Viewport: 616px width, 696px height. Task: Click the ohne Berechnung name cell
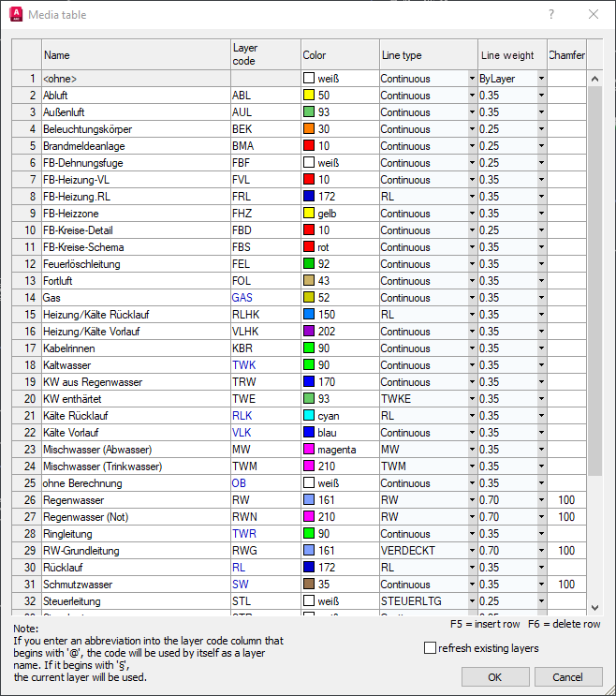[x=136, y=483]
